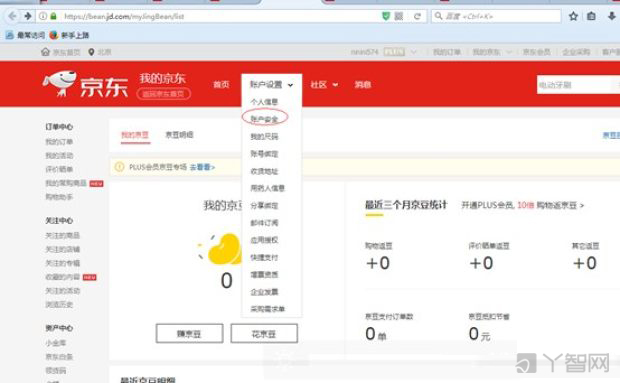The width and height of the screenshot is (620, 383).
Task: Switch to the 京豆明细 tab
Action: (x=179, y=135)
